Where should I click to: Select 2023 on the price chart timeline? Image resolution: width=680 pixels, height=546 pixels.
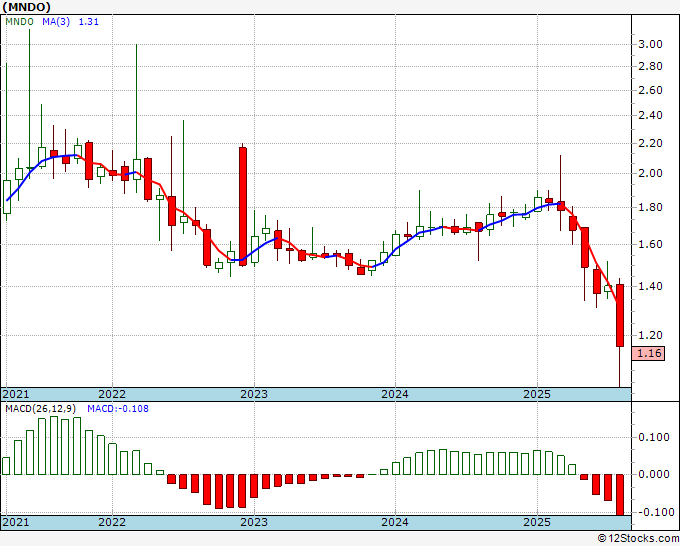pos(254,394)
